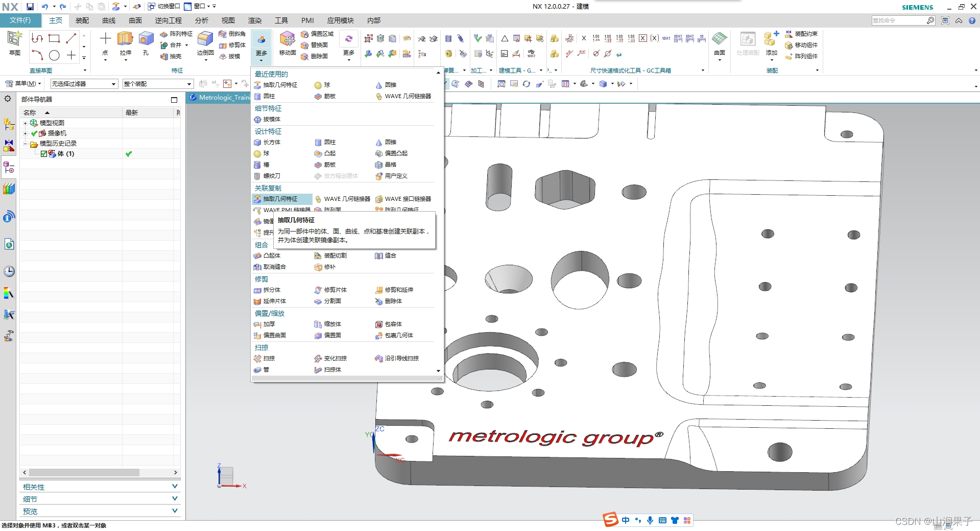Open the 文件(F) menu
The width and height of the screenshot is (980, 531).
pos(20,20)
